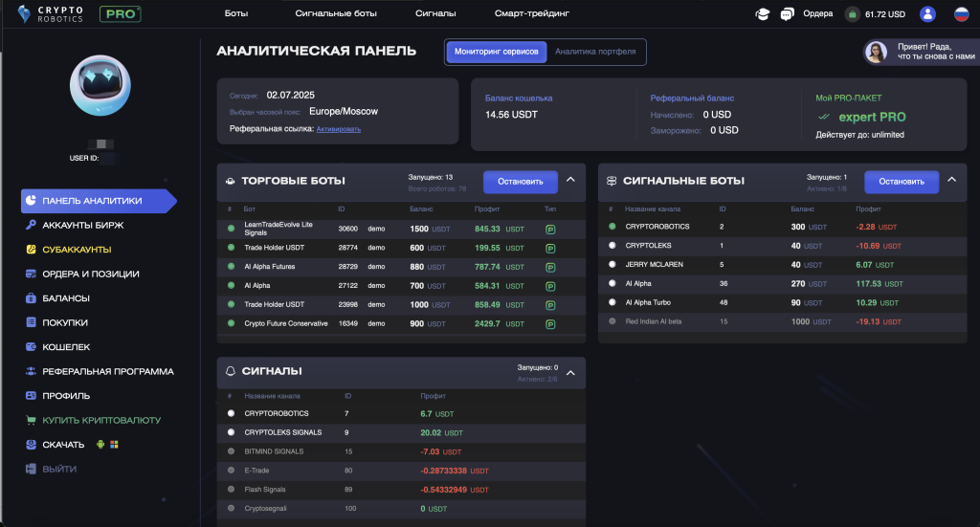Select the Cryptosegnali row
Viewport: 980px width, 527px height.
click(401, 509)
